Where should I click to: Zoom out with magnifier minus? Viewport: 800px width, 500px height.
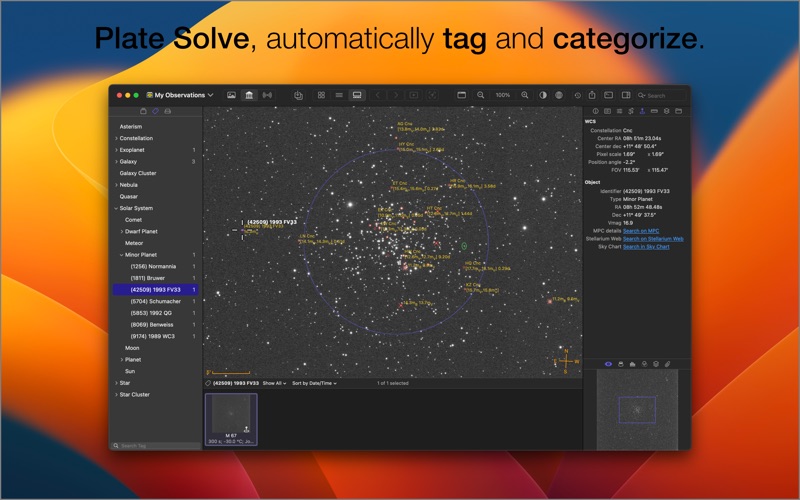click(481, 95)
